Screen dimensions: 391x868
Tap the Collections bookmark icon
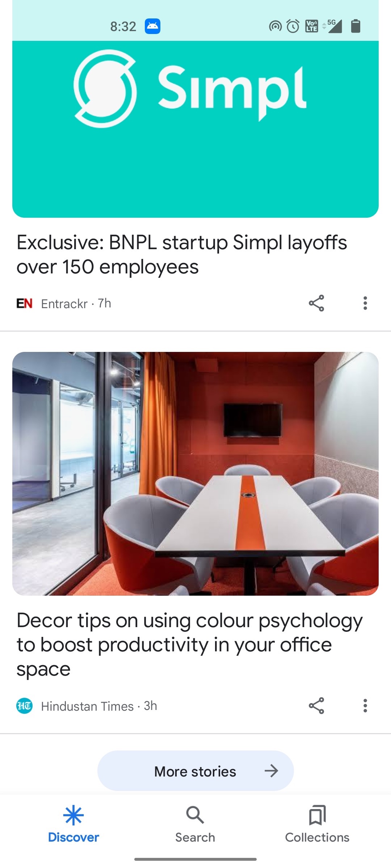317,815
